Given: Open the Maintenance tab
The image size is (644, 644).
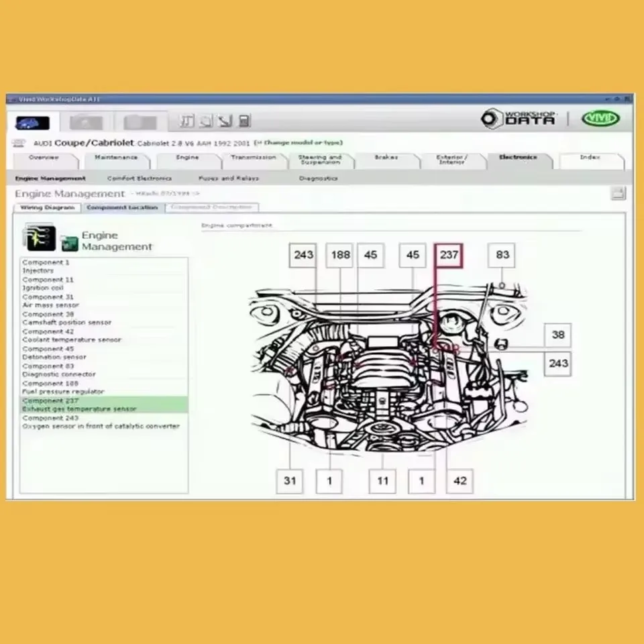Looking at the screenshot, I should (116, 160).
